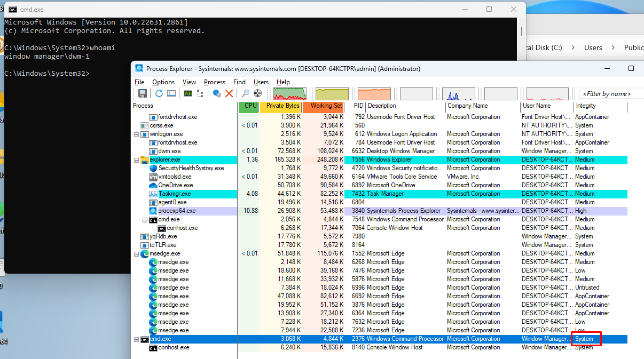644x359 pixels.
Task: Click the solid orange mini graph in toolbar
Action: click(374, 94)
